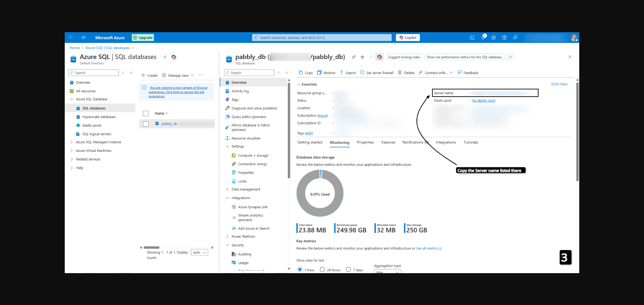Pin pabbly_db to dashboard
Viewport: 644px width, 305px height.
(354, 57)
